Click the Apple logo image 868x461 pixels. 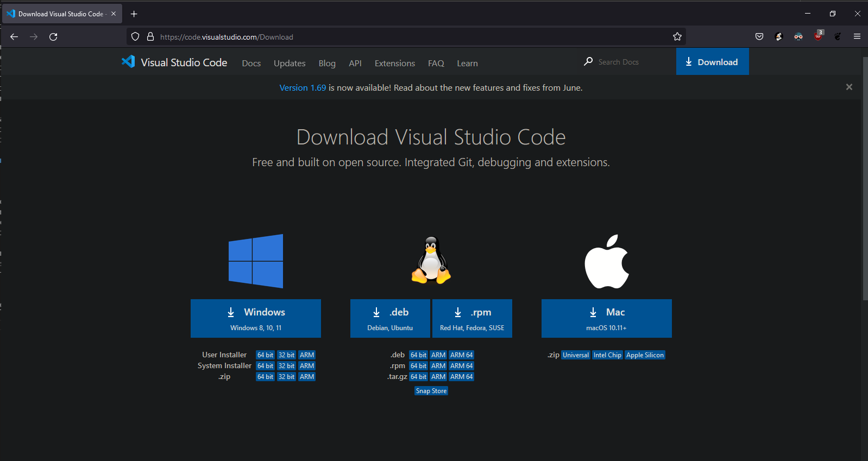[x=607, y=261]
